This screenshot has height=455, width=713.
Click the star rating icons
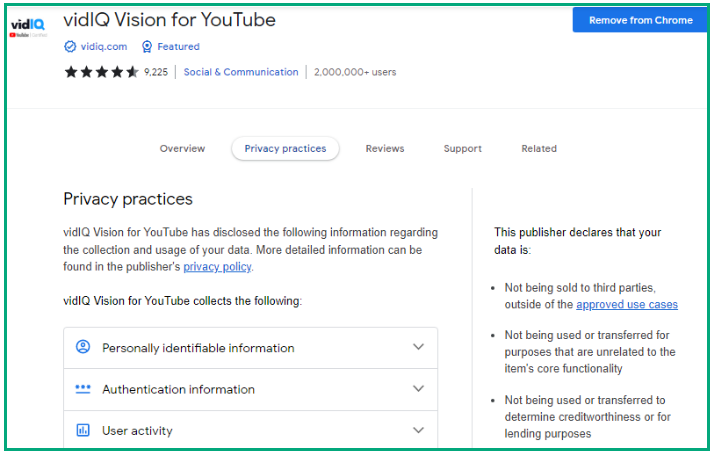(101, 72)
